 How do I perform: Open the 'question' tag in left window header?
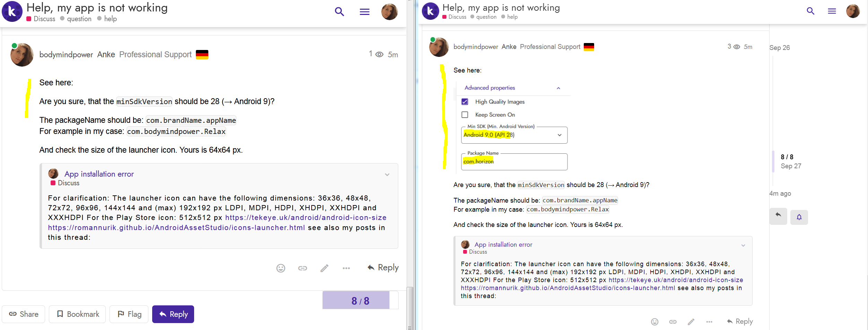(x=79, y=19)
